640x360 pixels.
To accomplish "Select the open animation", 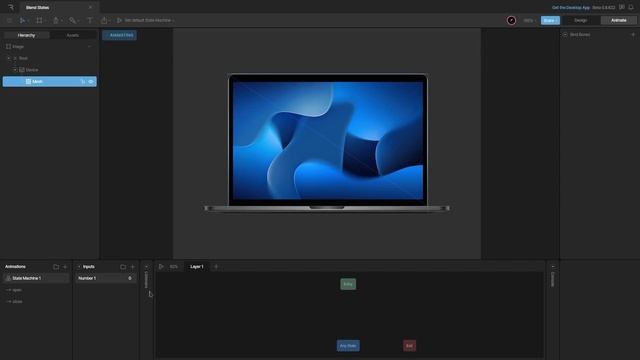I will click(x=17, y=290).
